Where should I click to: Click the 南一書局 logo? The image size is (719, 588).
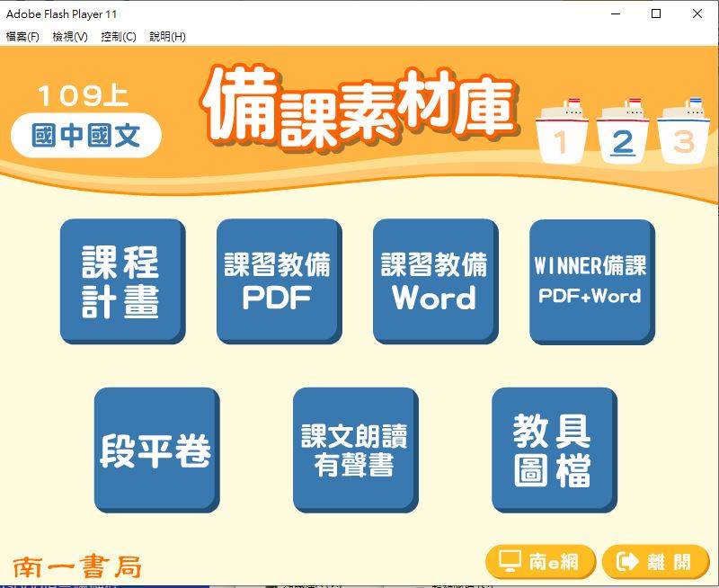tap(76, 567)
